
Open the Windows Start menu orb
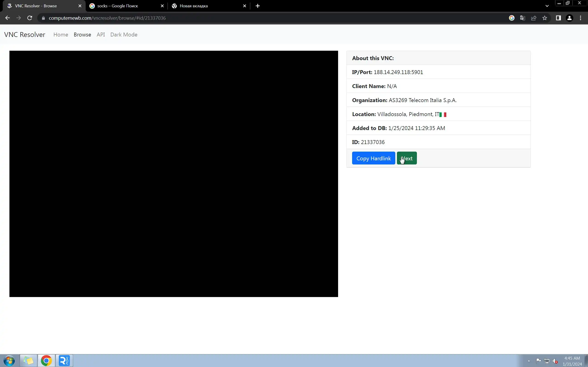tap(9, 360)
